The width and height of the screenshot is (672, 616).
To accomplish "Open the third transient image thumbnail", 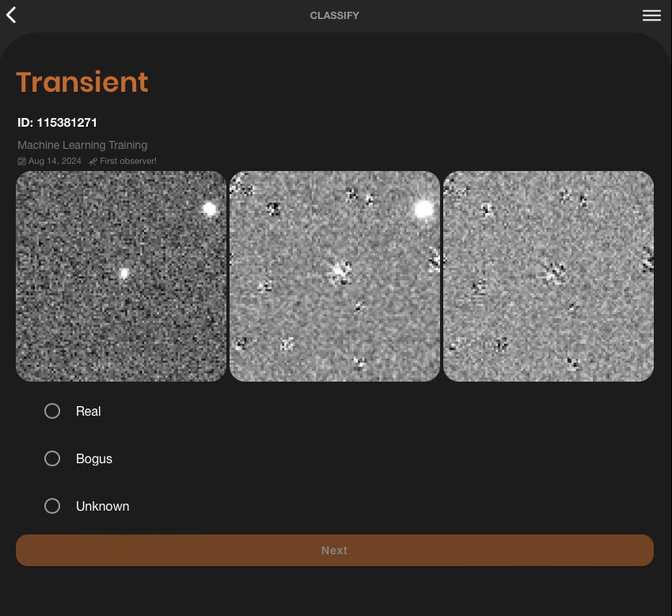I will [x=548, y=276].
